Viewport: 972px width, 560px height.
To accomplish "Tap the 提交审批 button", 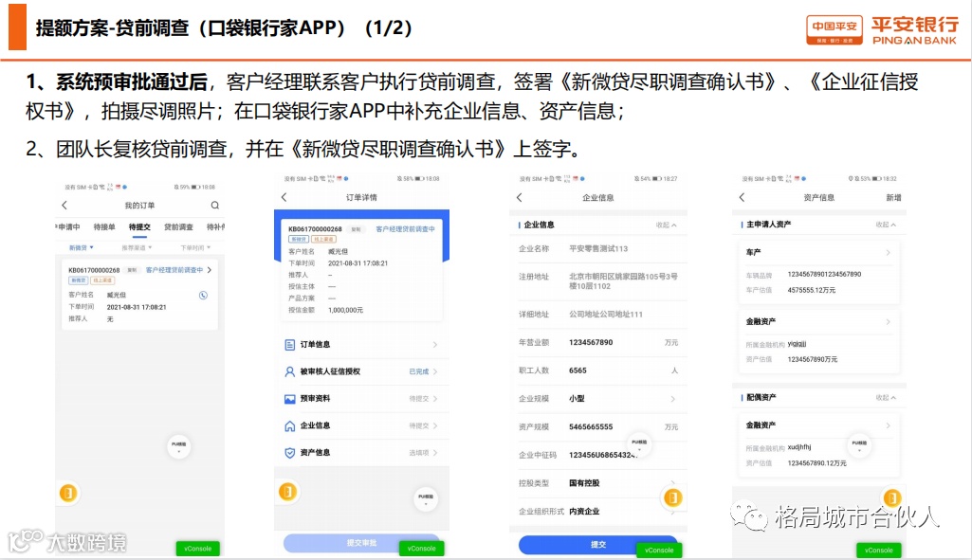I will pyautogui.click(x=362, y=543).
